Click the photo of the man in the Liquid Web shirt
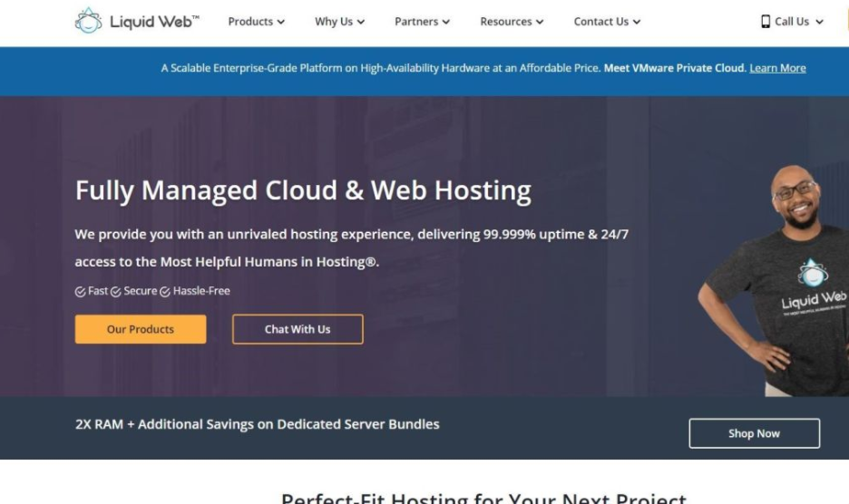The height and width of the screenshot is (504, 849). click(x=773, y=280)
